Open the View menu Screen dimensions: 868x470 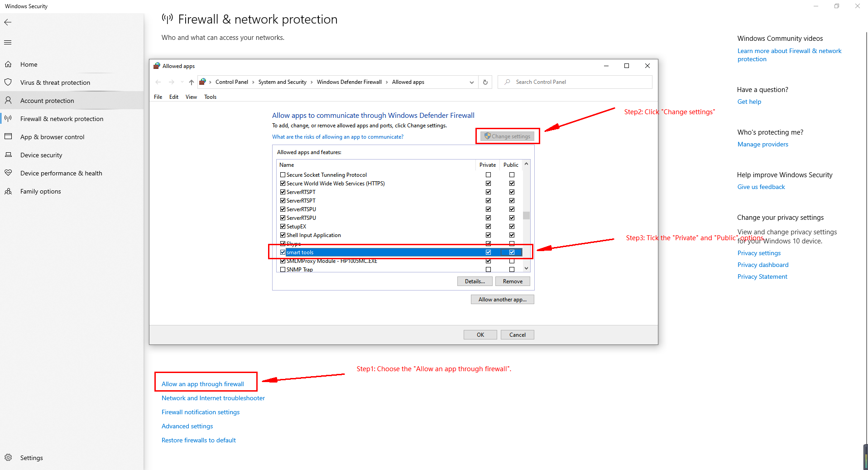191,97
